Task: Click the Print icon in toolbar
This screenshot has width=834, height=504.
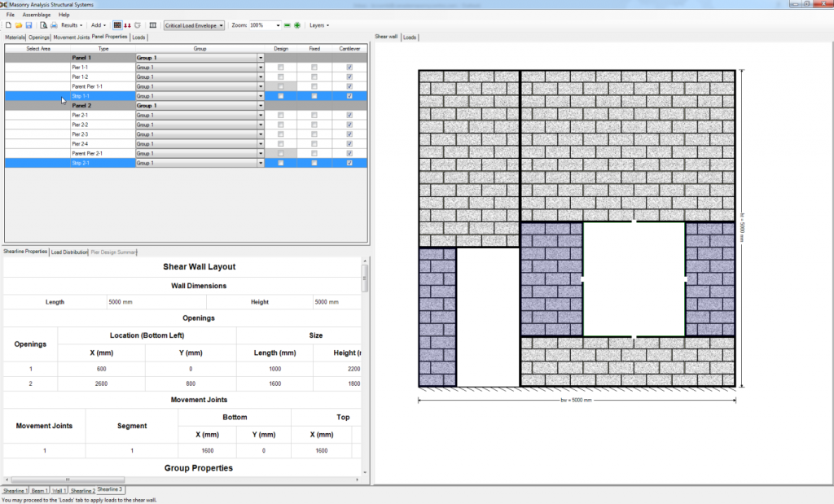Action: (x=54, y=25)
